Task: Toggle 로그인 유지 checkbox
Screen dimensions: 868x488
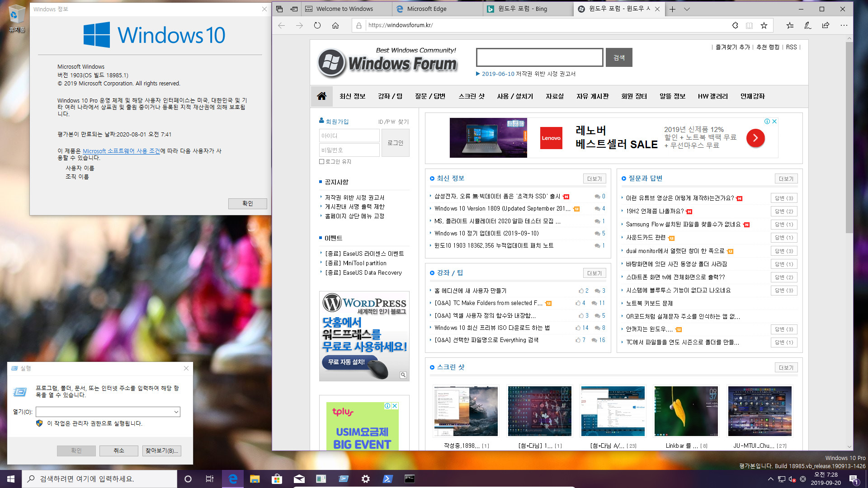Action: coord(321,161)
